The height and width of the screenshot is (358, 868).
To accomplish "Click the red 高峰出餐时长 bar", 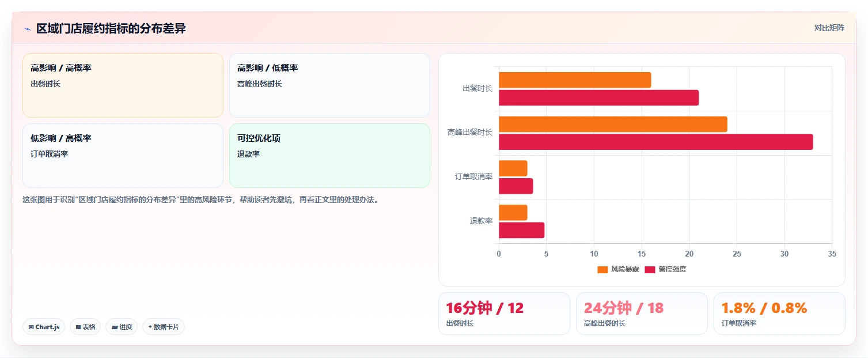I will (x=656, y=142).
